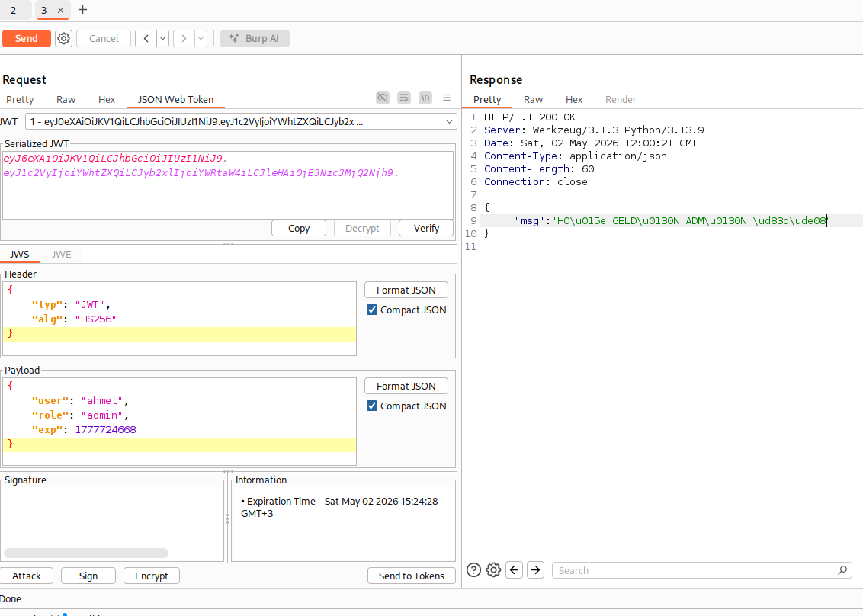Open response search settings gear icon
This screenshot has width=863, height=616.
[x=494, y=570]
